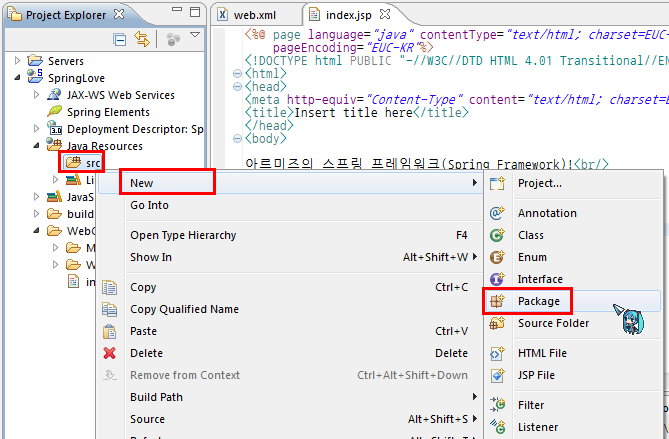Expand the Deployment Descriptor node
Image resolution: width=669 pixels, height=439 pixels.
click(x=37, y=128)
